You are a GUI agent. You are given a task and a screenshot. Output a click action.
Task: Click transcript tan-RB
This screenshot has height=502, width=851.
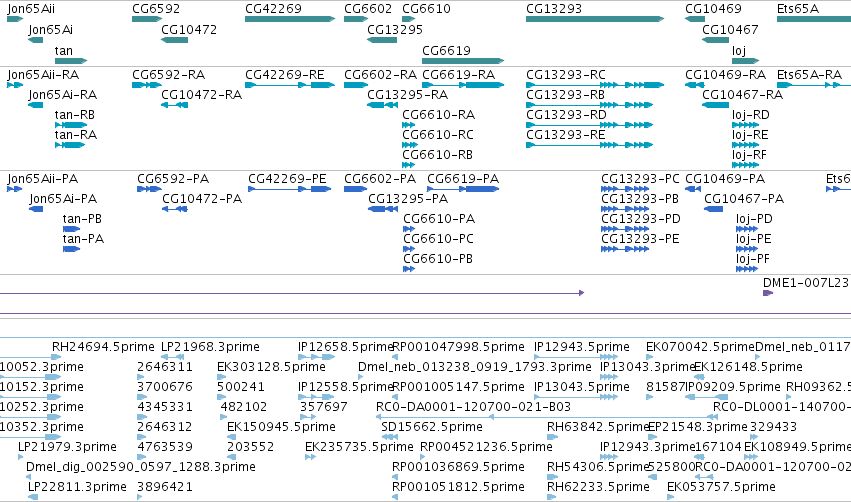pyautogui.click(x=74, y=115)
